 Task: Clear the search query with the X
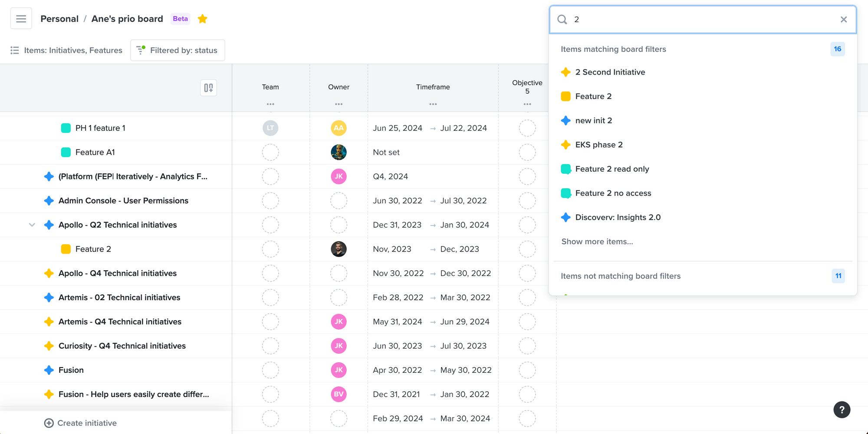click(844, 20)
